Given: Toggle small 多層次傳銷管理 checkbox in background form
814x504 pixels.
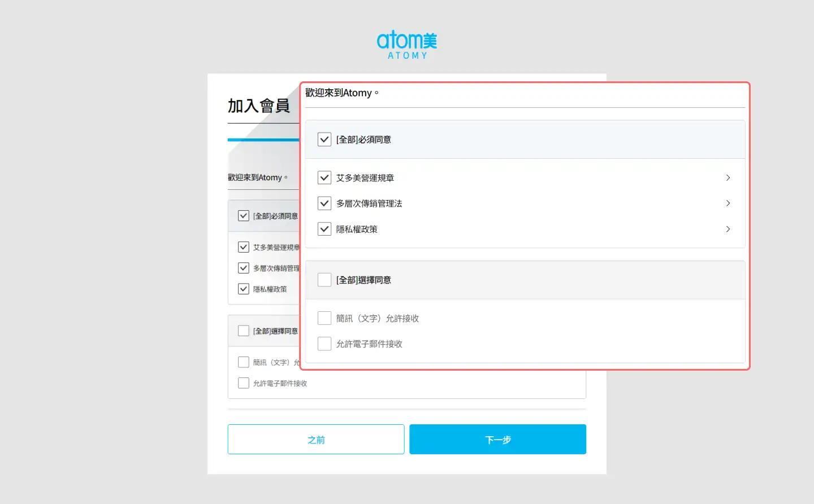Looking at the screenshot, I should pos(244,268).
